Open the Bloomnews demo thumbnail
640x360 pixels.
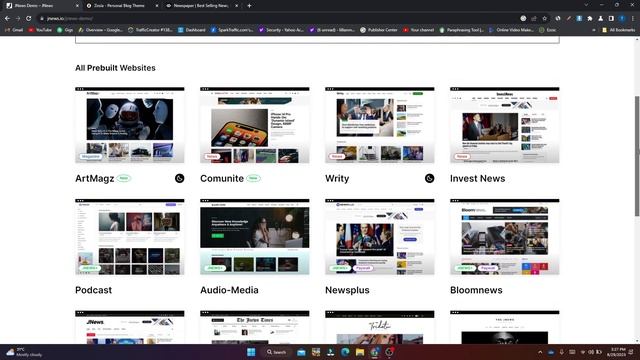504,237
